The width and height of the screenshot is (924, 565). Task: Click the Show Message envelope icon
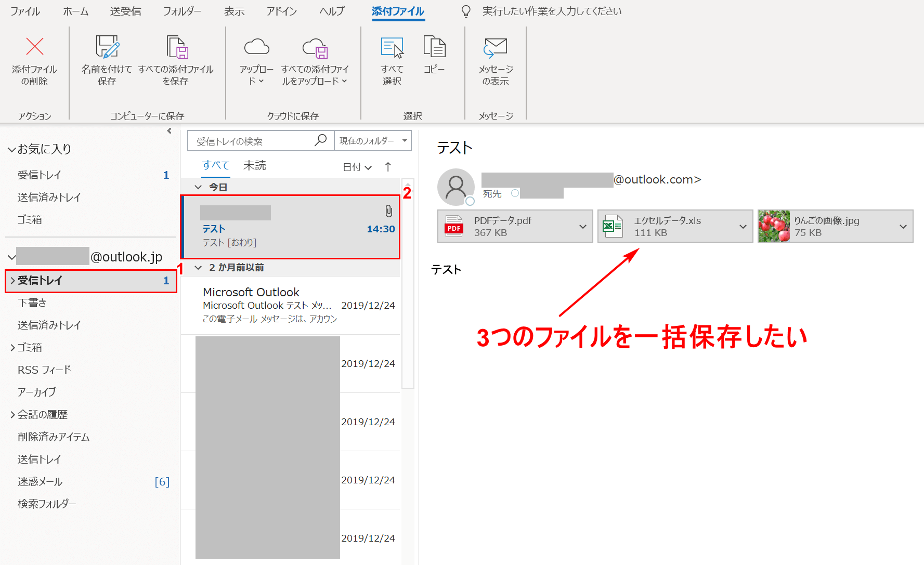coord(495,48)
